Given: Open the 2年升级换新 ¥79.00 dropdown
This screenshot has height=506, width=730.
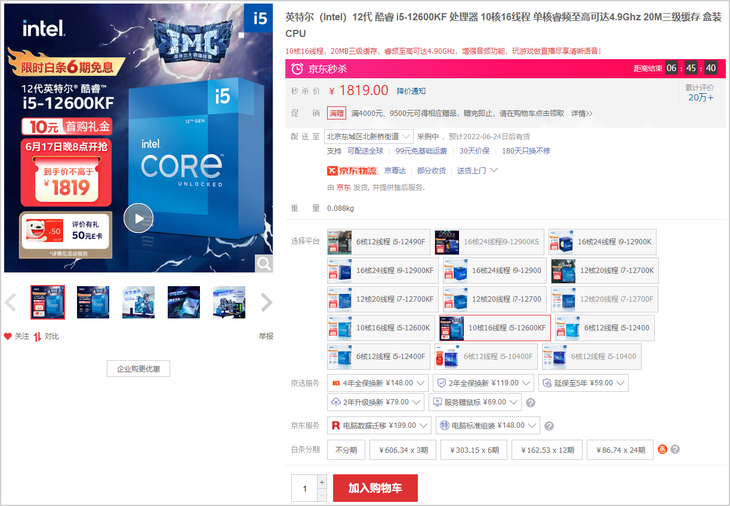Looking at the screenshot, I should pyautogui.click(x=375, y=402).
